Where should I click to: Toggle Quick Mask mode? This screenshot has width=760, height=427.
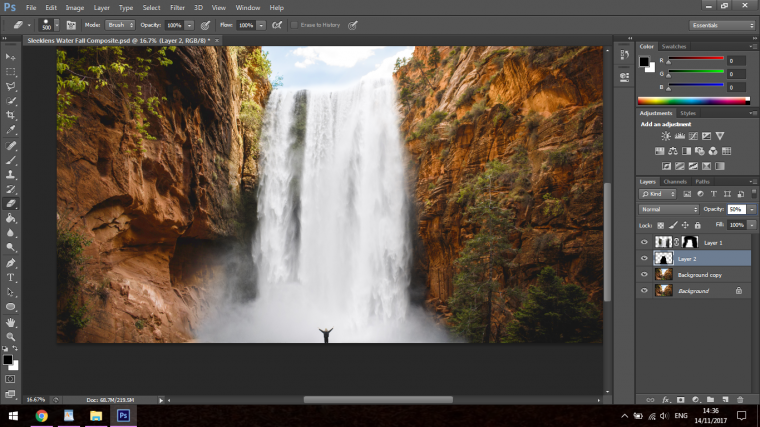point(10,379)
